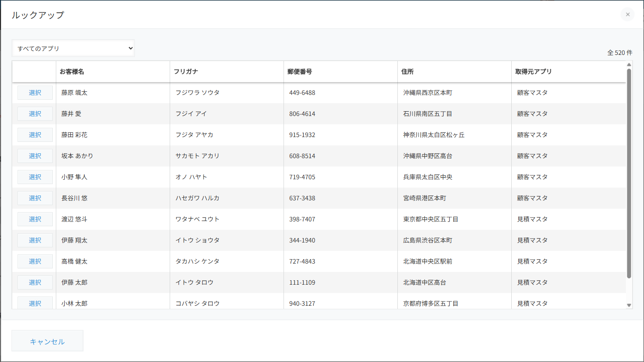
Task: Click the vertical scrollbar thumb in the table
Action: (x=629, y=174)
